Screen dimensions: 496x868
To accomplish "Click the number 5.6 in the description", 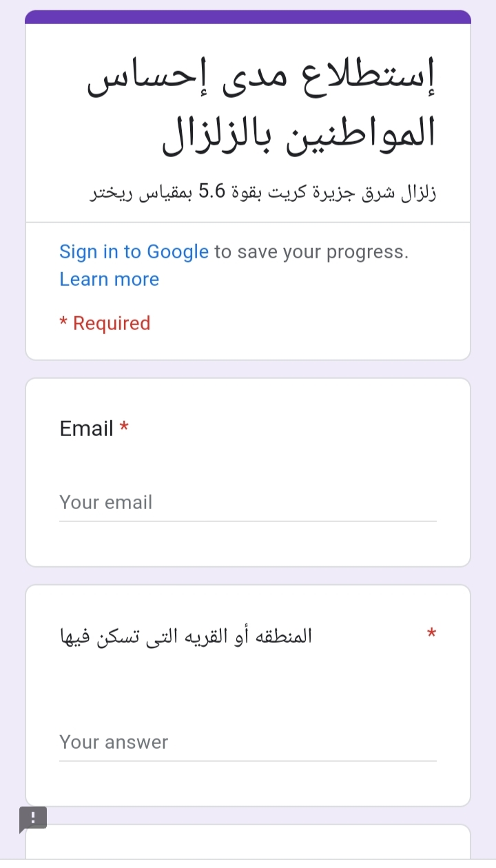I will (x=212, y=192).
